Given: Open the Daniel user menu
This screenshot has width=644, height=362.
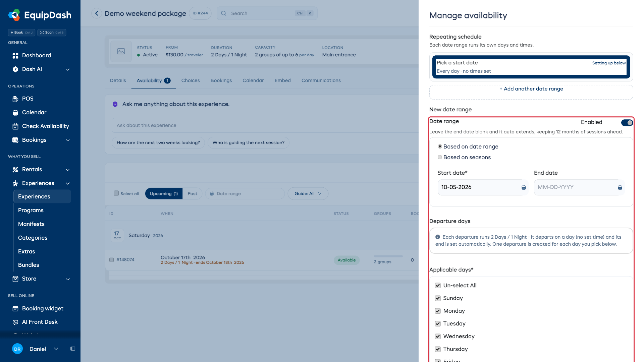Looking at the screenshot, I should (36, 349).
